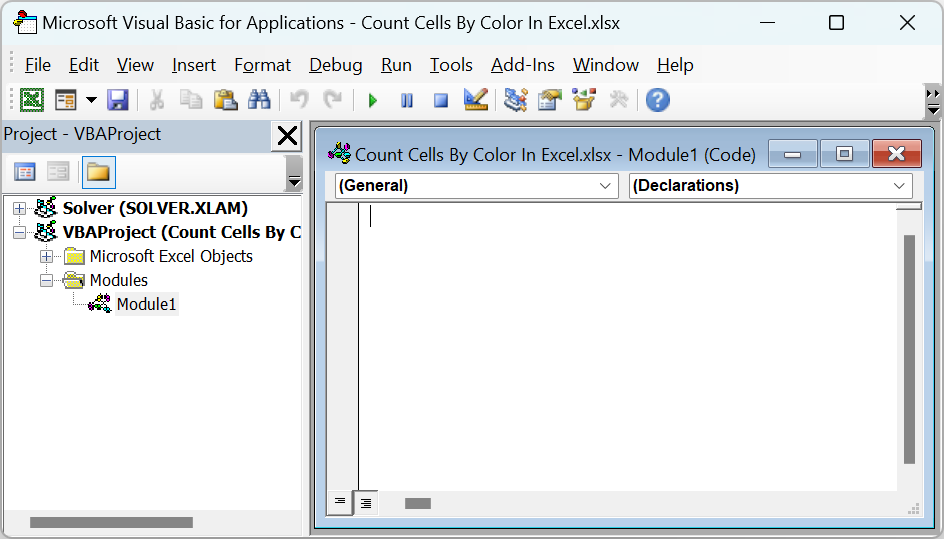Open the Insert menu

194,65
